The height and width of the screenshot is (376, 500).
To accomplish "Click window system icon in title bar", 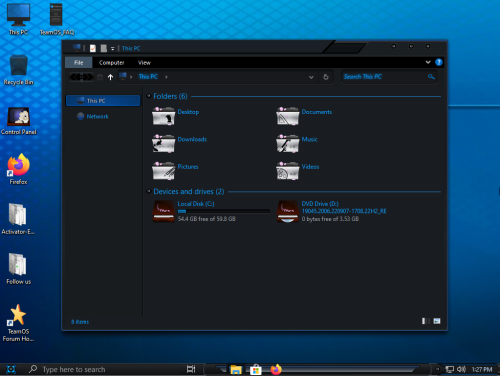I will tap(77, 48).
